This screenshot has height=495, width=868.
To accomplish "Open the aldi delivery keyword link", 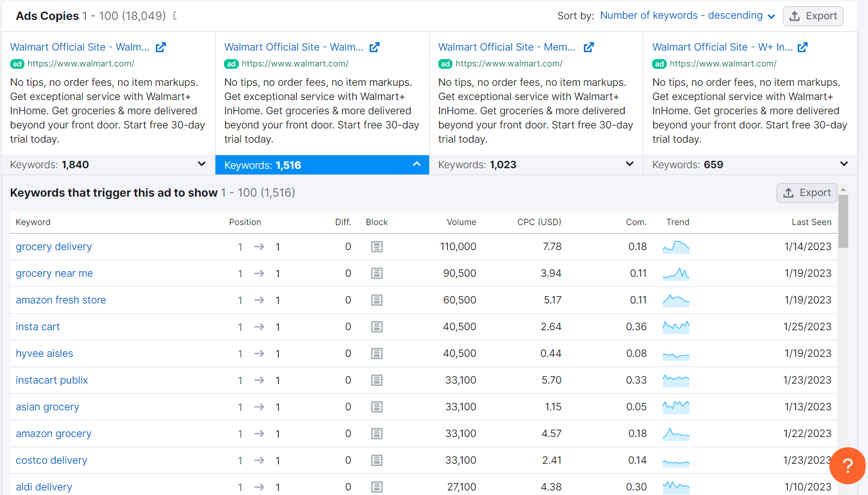I will pyautogui.click(x=44, y=487).
